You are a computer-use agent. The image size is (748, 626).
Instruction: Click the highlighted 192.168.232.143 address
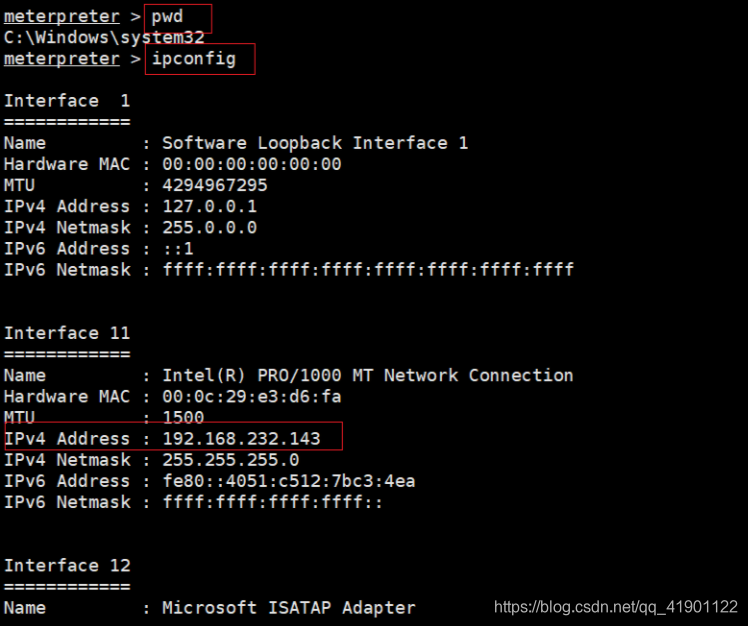[x=241, y=438]
